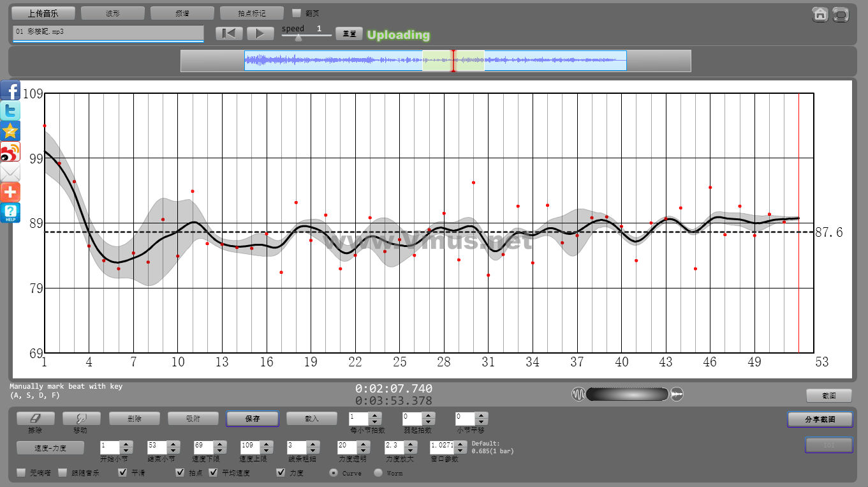Viewport: 868px width, 487px height.
Task: Increase the 线条粗细 line thickness stepper
Action: (312, 443)
